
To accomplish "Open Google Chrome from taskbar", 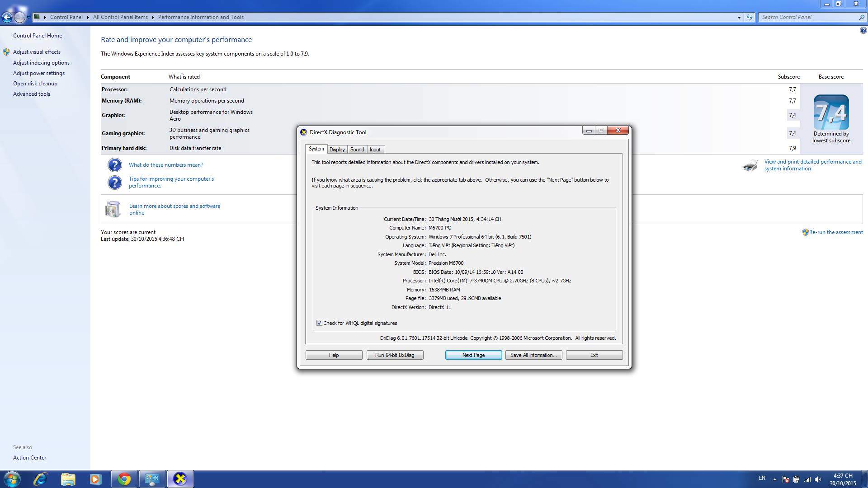I will click(124, 479).
